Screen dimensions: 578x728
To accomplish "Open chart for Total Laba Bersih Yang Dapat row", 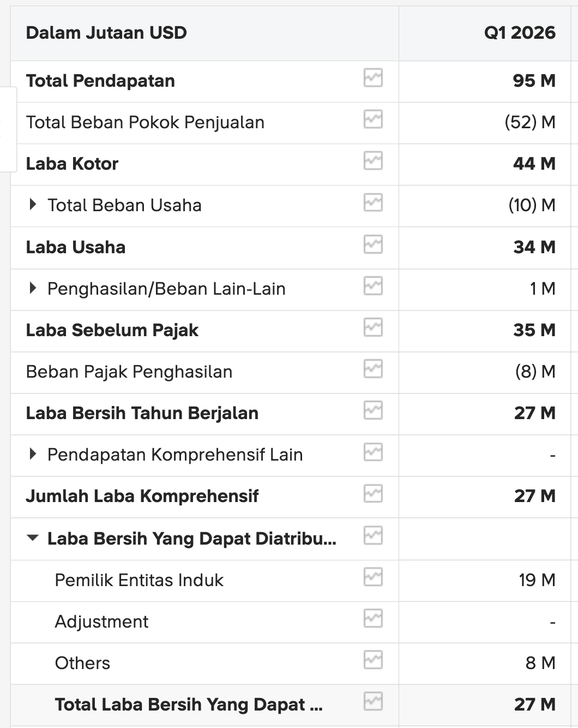I will click(x=373, y=701).
